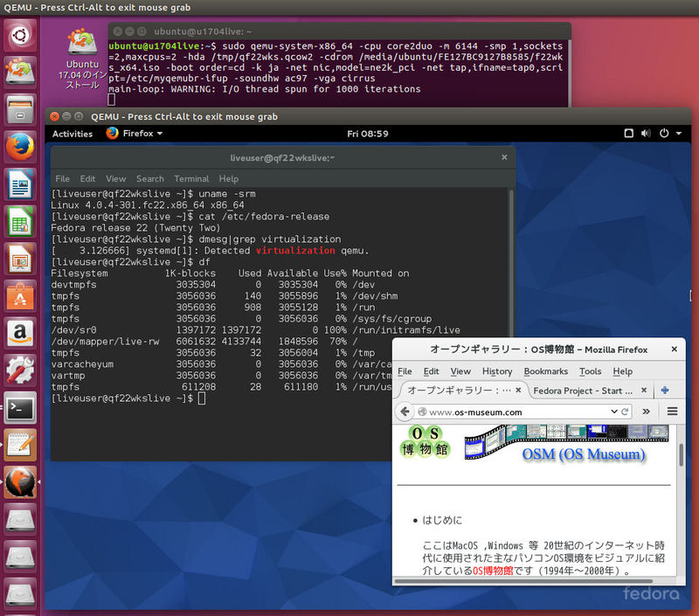Open the View menu in the Fedora terminal
The image size is (699, 616).
(115, 179)
